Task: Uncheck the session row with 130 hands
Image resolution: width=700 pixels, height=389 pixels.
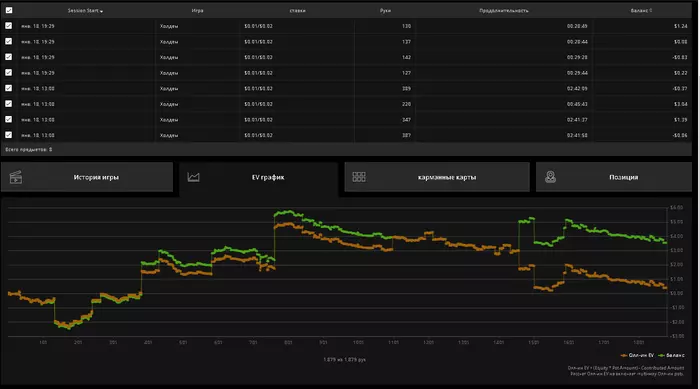Action: 8,26
